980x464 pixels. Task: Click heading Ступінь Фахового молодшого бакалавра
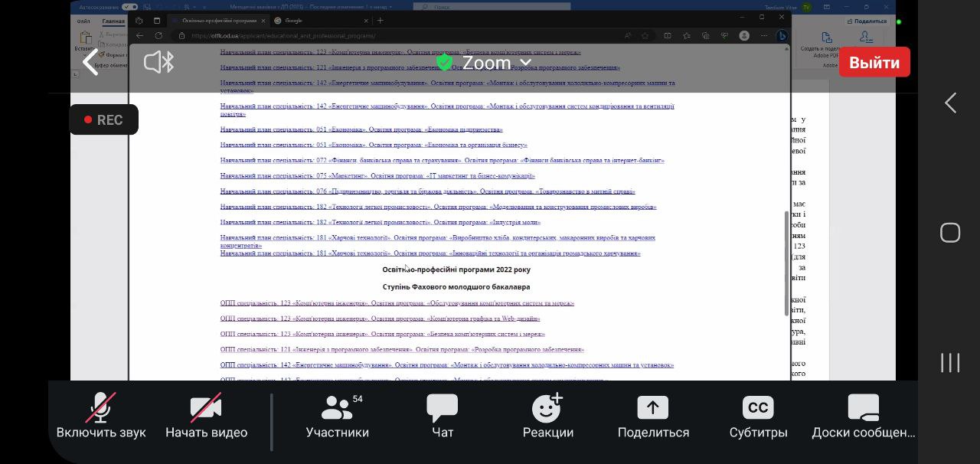pos(456,287)
